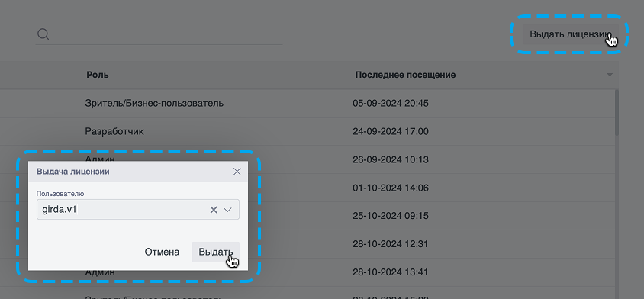Click date 05-09-2024 20:45
This screenshot has height=299, width=644.
391,103
